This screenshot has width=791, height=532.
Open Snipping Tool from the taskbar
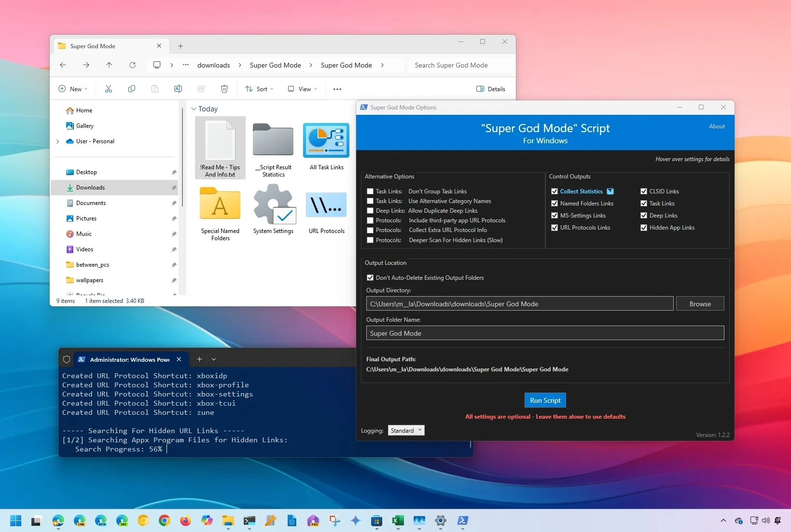point(334,520)
